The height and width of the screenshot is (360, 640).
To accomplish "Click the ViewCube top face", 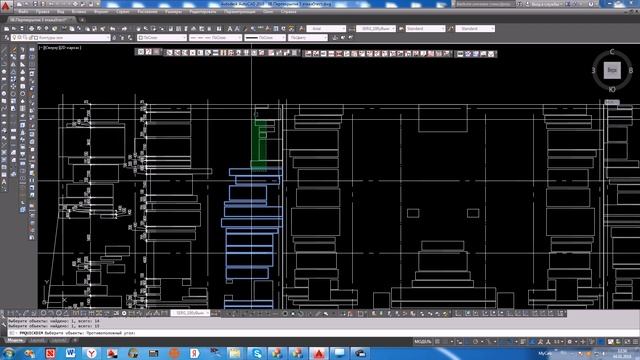I will point(612,70).
